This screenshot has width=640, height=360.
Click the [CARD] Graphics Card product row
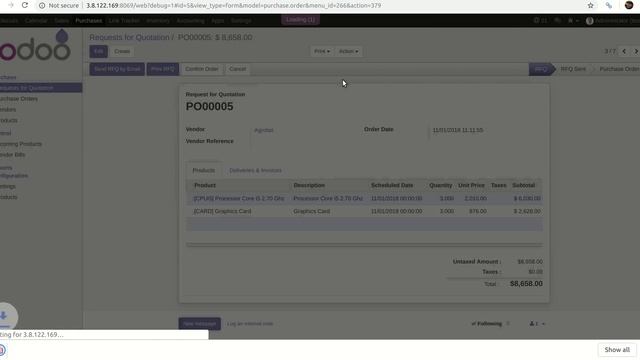coord(364,211)
